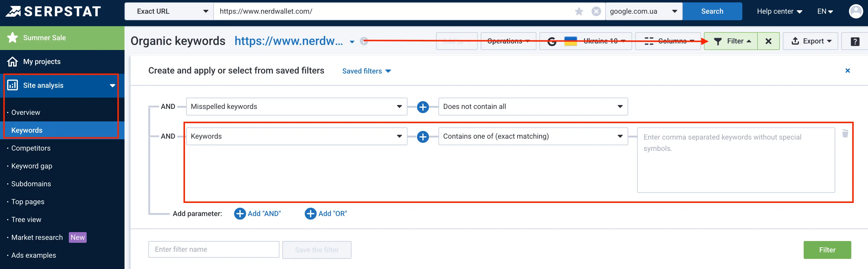Click the Add to button

(457, 41)
